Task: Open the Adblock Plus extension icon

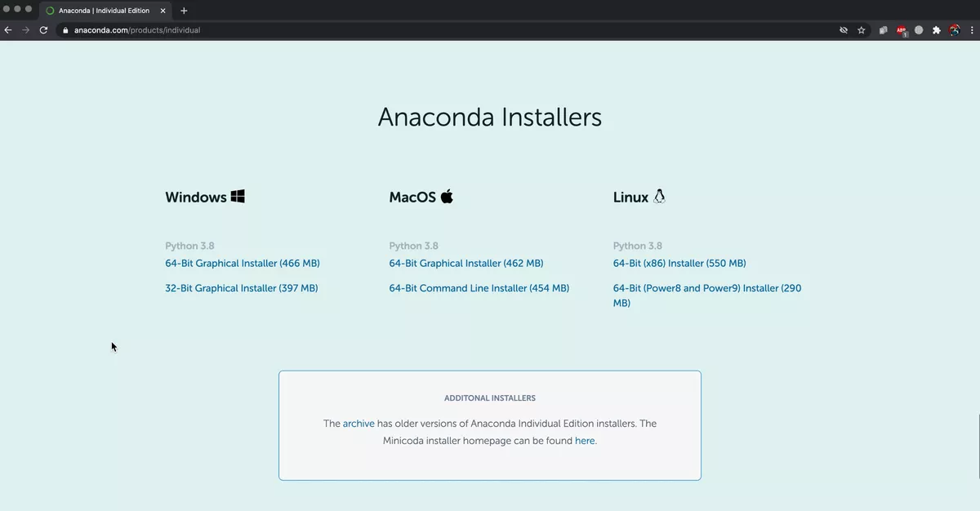Action: [902, 30]
